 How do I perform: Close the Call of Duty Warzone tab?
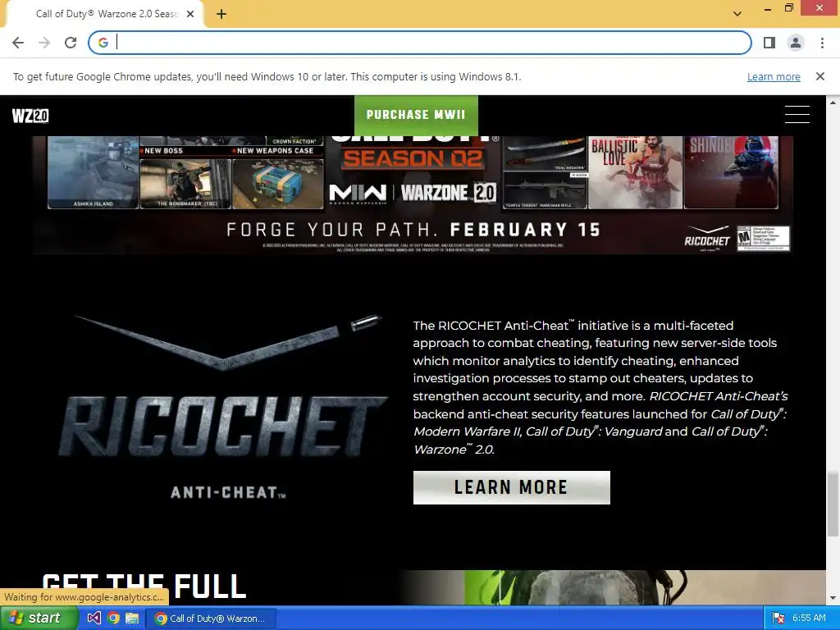pos(190,14)
